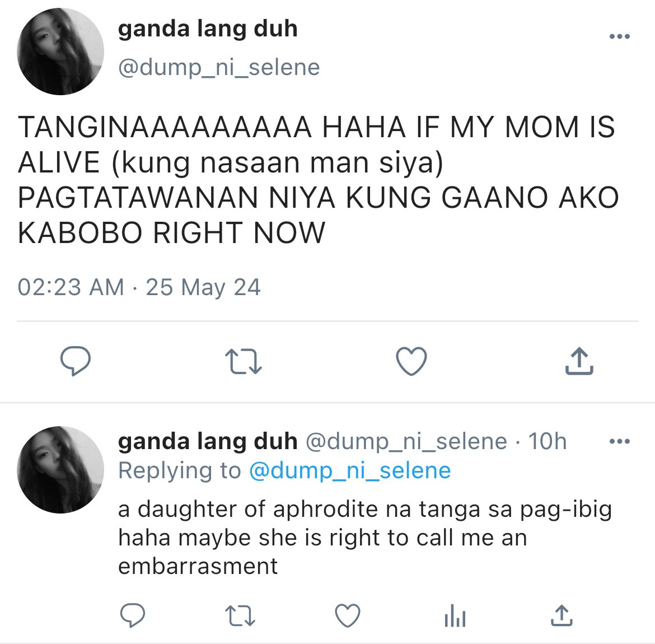Open more options on main tweet
This screenshot has height=644, width=655.
click(x=620, y=36)
